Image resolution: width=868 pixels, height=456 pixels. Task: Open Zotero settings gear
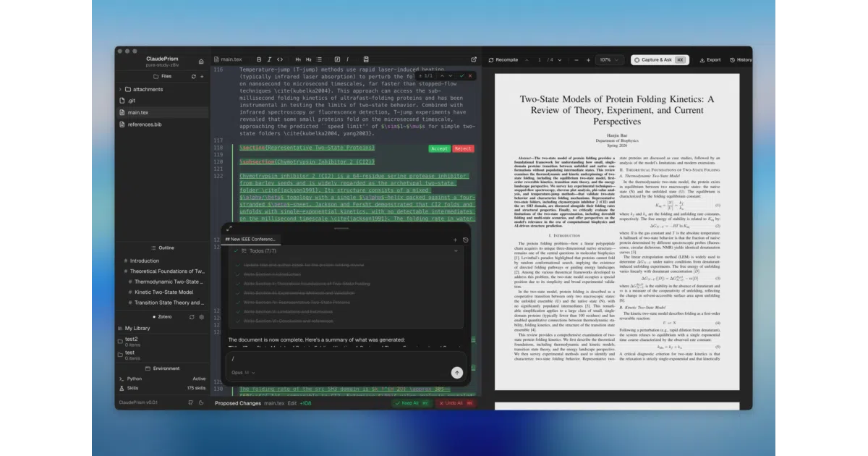point(202,317)
